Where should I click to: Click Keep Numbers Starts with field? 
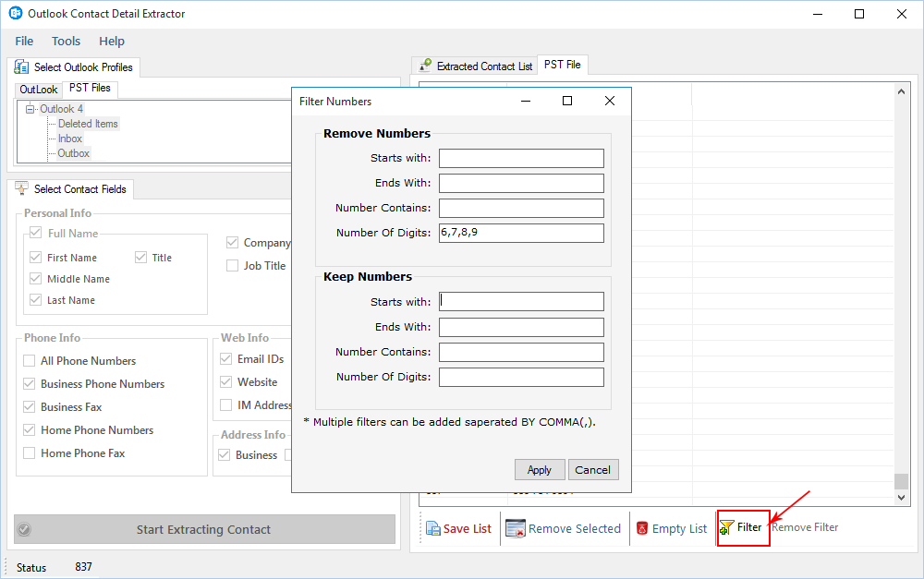coord(521,302)
